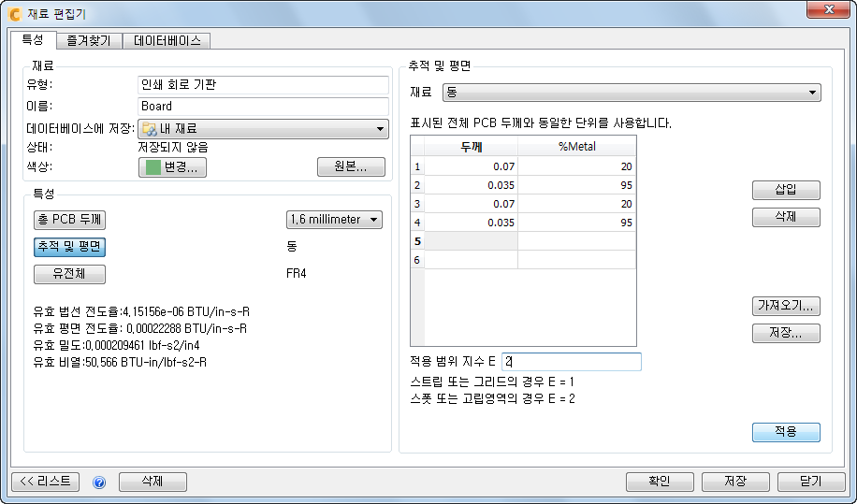Screen dimensions: 857x504
Task: Select row header number 5
Action: (417, 241)
